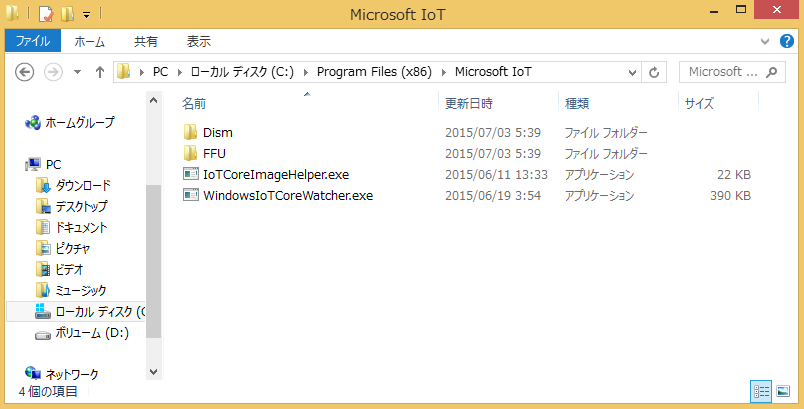The height and width of the screenshot is (409, 804).
Task: Open the Music folder icon in the sidebar
Action: pos(43,291)
